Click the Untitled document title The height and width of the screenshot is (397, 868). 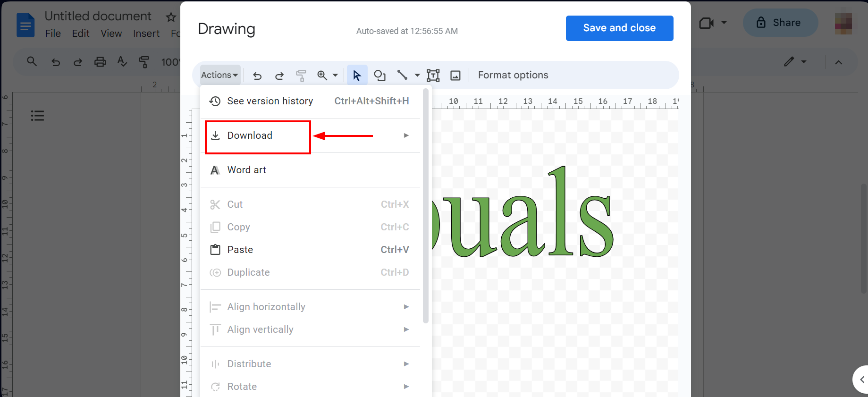point(98,16)
